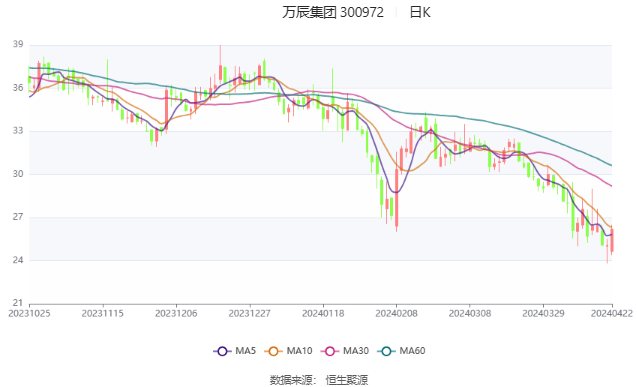Hide the MA10 series via its label

299,351
